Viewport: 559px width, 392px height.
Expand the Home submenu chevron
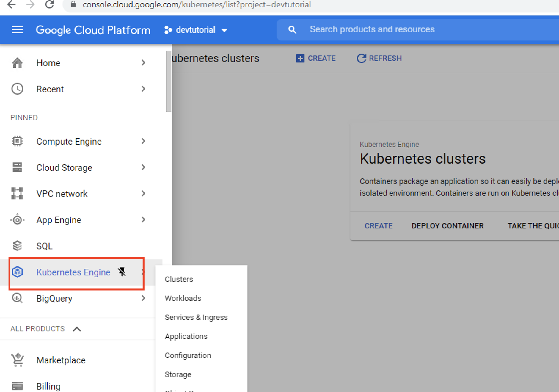(143, 62)
